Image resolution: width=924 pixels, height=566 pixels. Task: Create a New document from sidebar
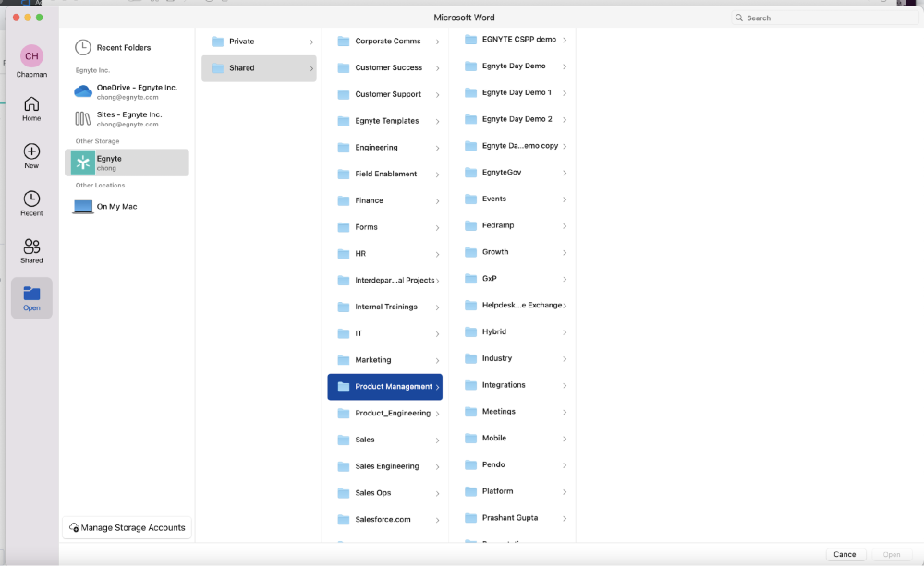[x=31, y=156]
